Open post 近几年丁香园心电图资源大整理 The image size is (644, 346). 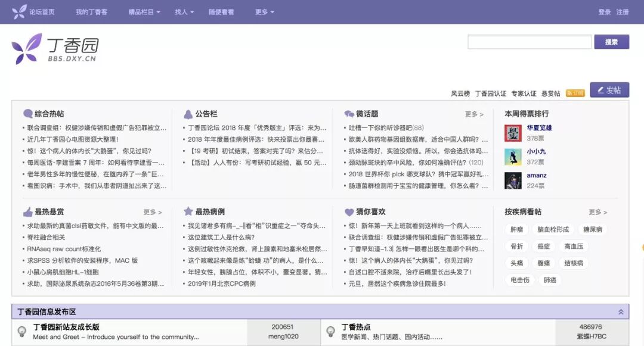(73, 139)
